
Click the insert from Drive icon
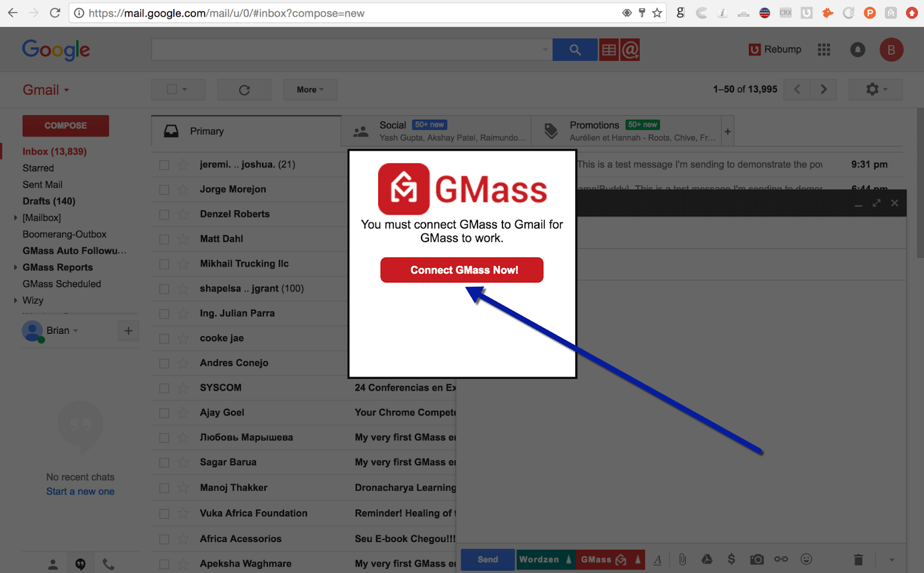point(707,559)
